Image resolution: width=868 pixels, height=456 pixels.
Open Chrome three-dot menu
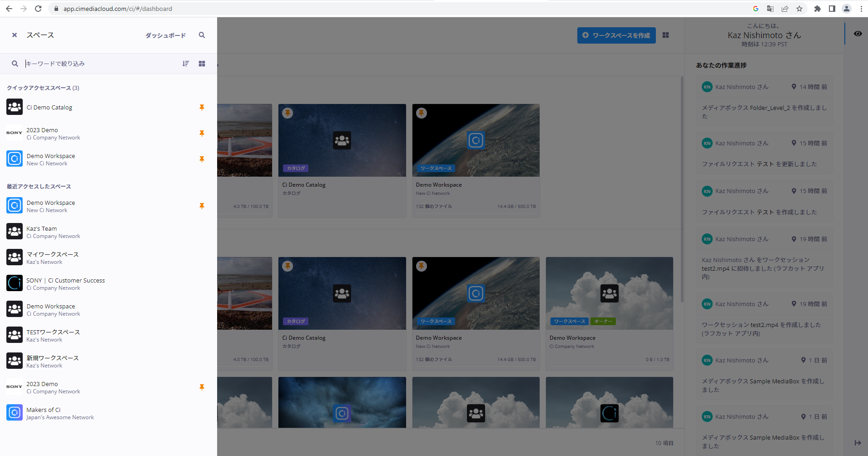pos(861,9)
